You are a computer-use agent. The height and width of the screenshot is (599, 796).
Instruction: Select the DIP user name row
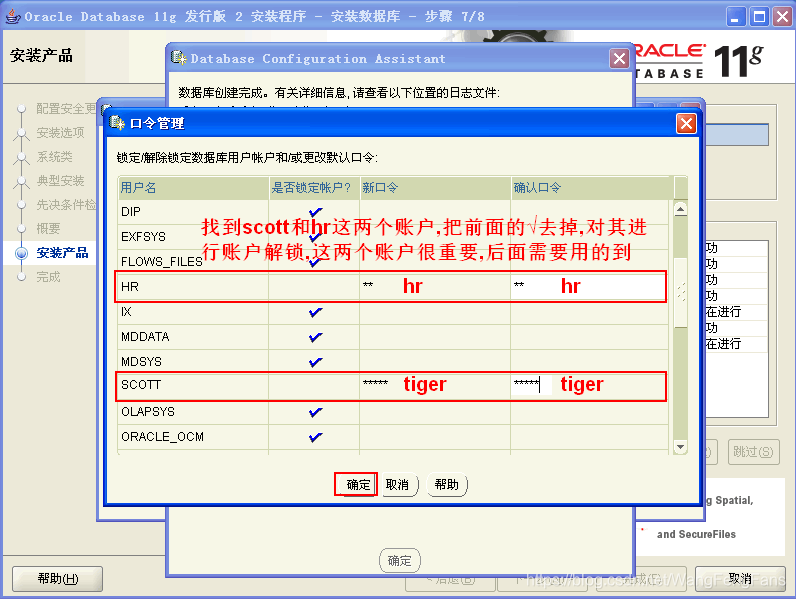(193, 212)
